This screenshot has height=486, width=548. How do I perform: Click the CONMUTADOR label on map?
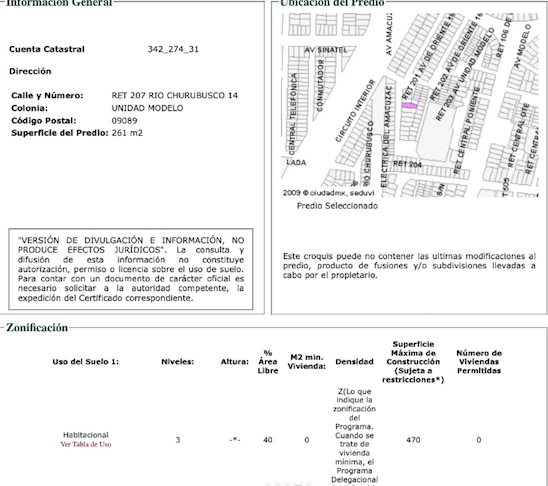point(320,85)
